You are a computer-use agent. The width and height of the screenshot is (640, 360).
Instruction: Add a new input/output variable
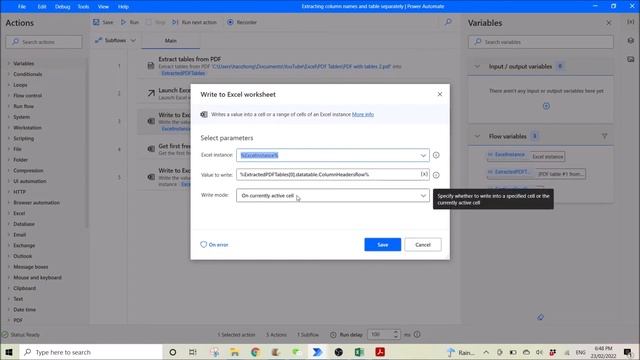click(546, 106)
